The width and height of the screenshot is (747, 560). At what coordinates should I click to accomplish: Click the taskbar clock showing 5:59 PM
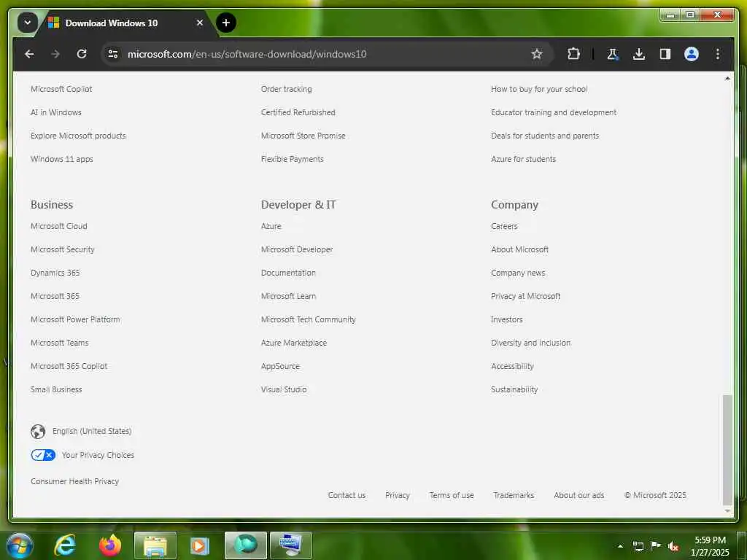pos(710,546)
